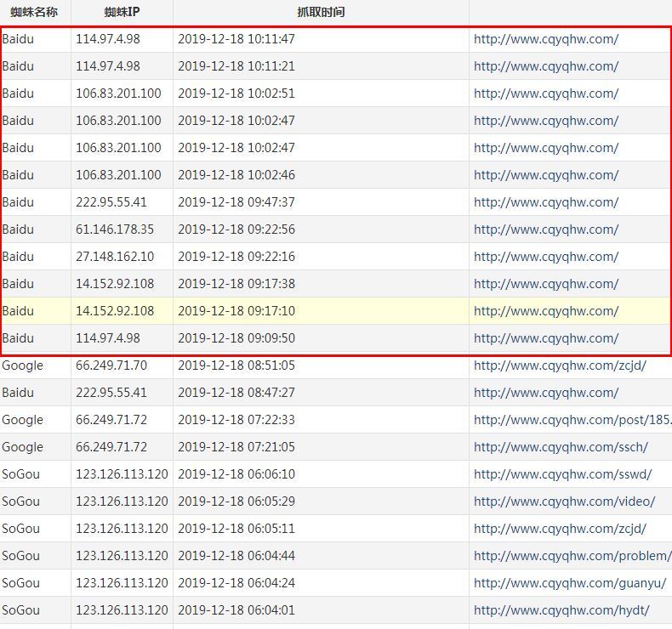Image resolution: width=672 pixels, height=629 pixels.
Task: Click Google name in the 07:21:05 row
Action: 22,447
